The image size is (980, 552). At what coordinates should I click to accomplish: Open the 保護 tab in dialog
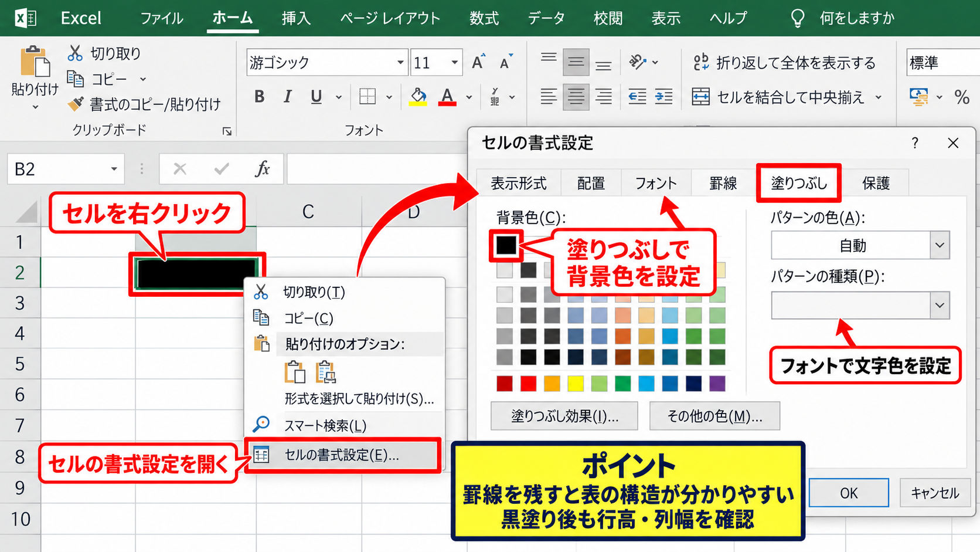876,183
